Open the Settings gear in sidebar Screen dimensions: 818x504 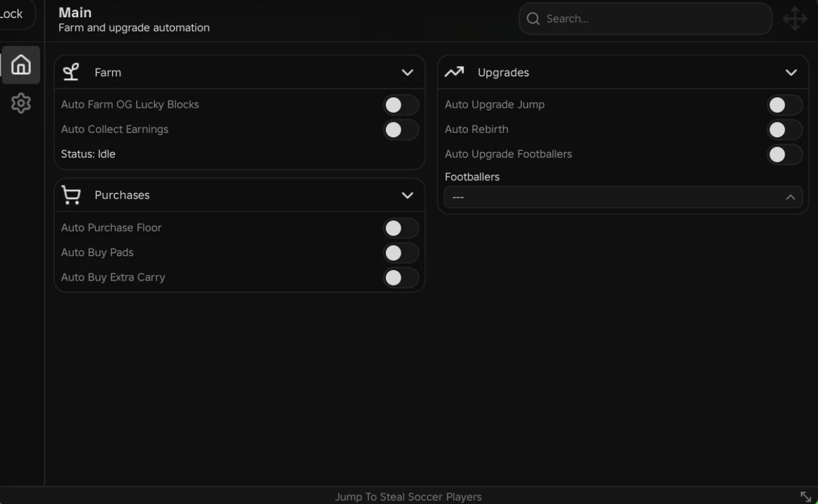20,103
